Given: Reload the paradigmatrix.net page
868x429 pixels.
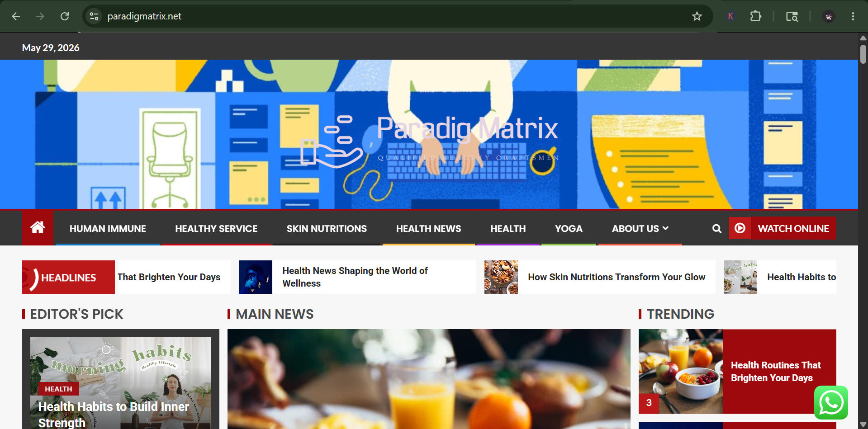Looking at the screenshot, I should (x=65, y=16).
